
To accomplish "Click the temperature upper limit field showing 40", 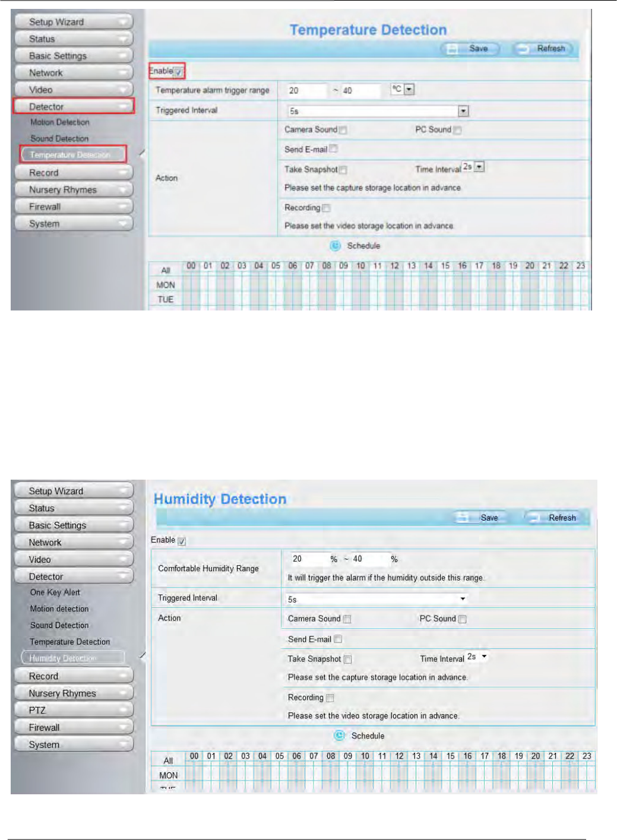I will (361, 91).
